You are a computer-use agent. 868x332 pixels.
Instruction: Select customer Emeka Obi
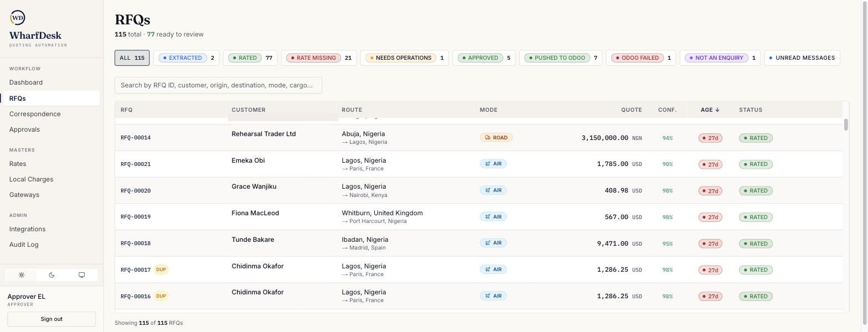click(x=248, y=160)
